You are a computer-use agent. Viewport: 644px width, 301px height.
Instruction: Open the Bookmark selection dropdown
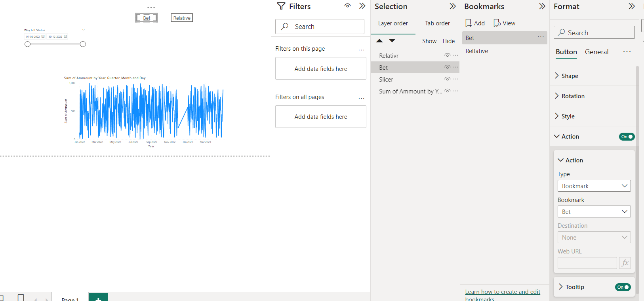(594, 212)
